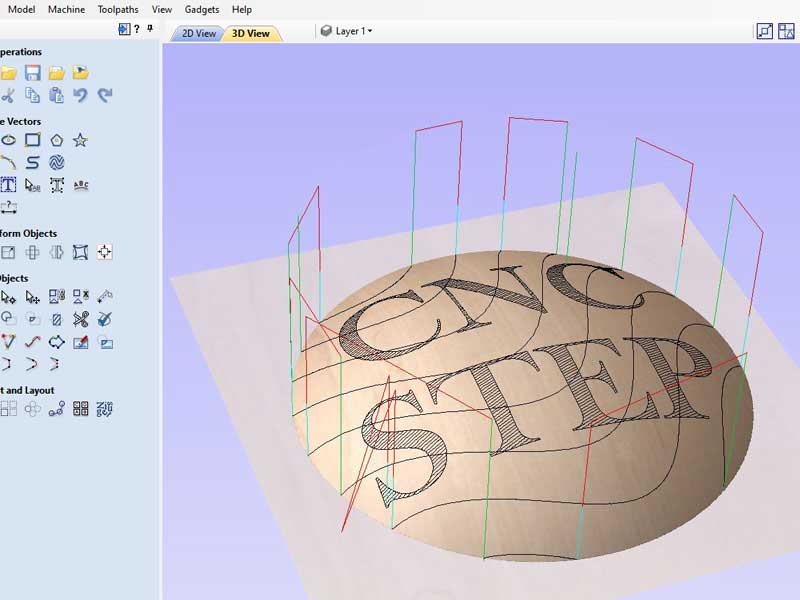The height and width of the screenshot is (600, 800).
Task: Switch to the 2D View tab
Action: (x=197, y=33)
